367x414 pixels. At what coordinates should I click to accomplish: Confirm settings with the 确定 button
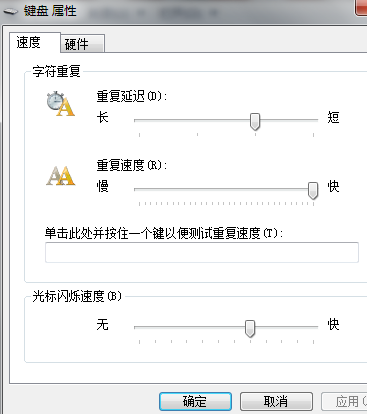pyautogui.click(x=195, y=401)
